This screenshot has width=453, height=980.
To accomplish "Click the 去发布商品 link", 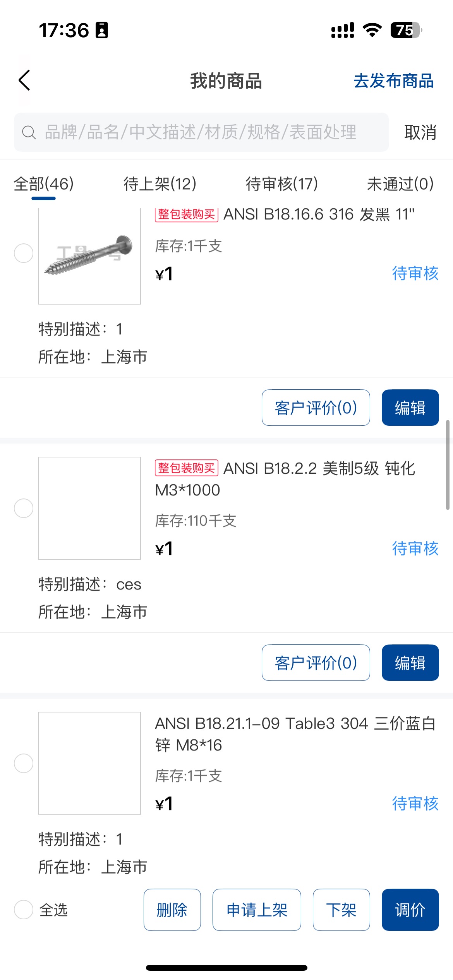I will [x=393, y=81].
